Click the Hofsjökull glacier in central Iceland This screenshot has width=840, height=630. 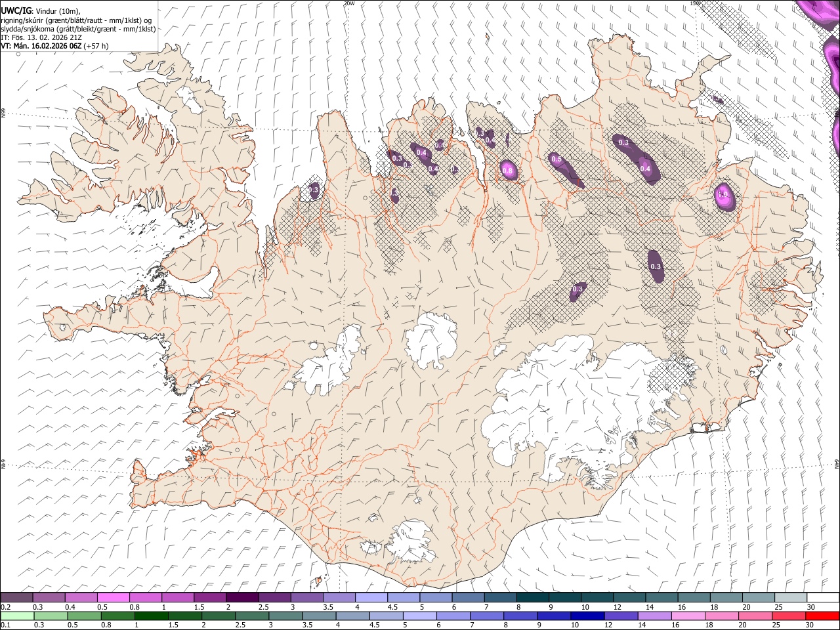pos(431,339)
